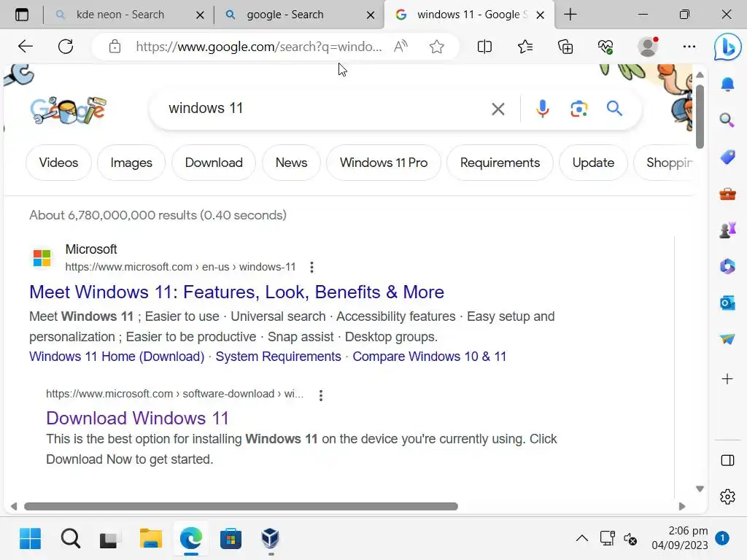Open sidebar settings gear
This screenshot has width=747, height=560.
point(727,497)
